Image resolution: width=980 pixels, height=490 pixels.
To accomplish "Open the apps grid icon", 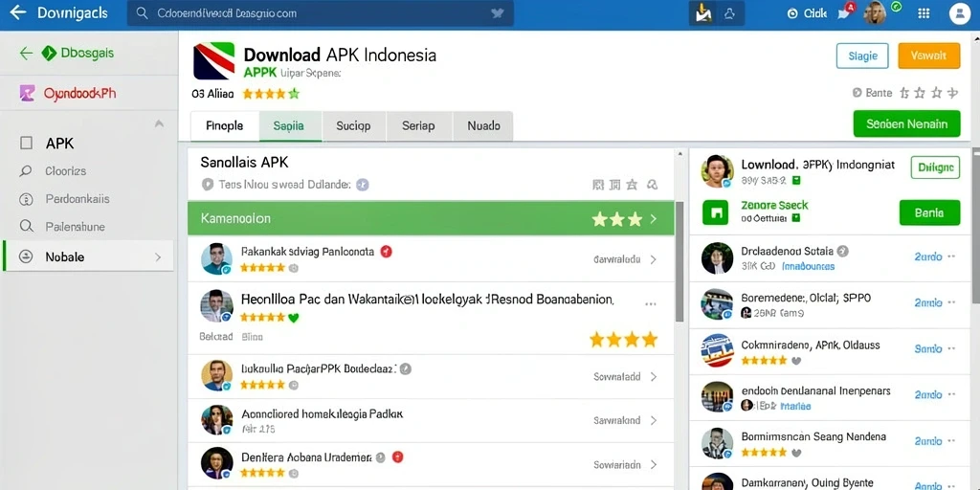I will 924,13.
